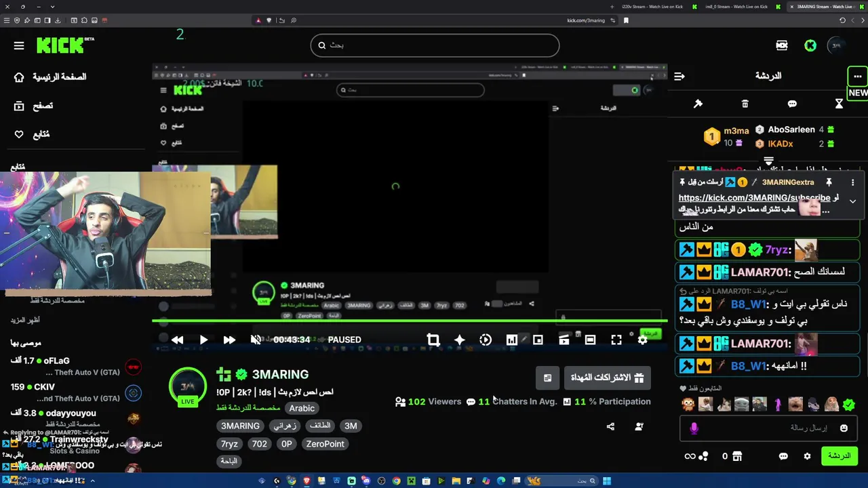
Task: Resume the paused stream with play
Action: (x=203, y=340)
